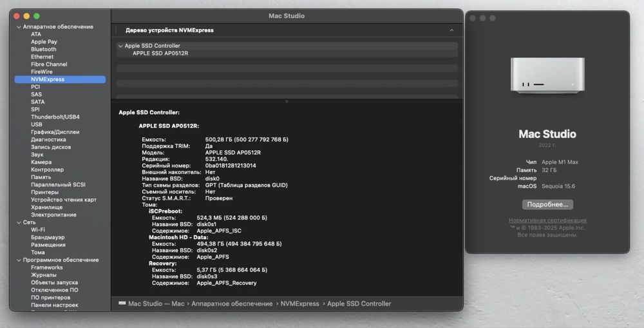Select Thunderbolt/USB4 entry
644x328 pixels.
click(x=55, y=117)
